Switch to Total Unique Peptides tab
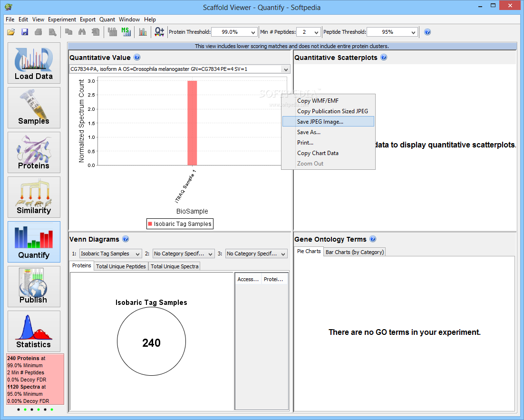524x420 pixels. coord(121,266)
